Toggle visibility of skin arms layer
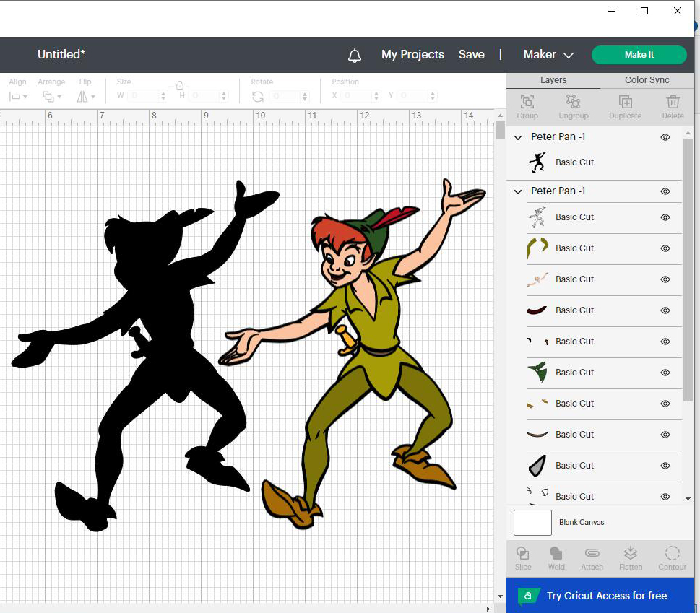Image resolution: width=700 pixels, height=613 pixels. pyautogui.click(x=665, y=279)
